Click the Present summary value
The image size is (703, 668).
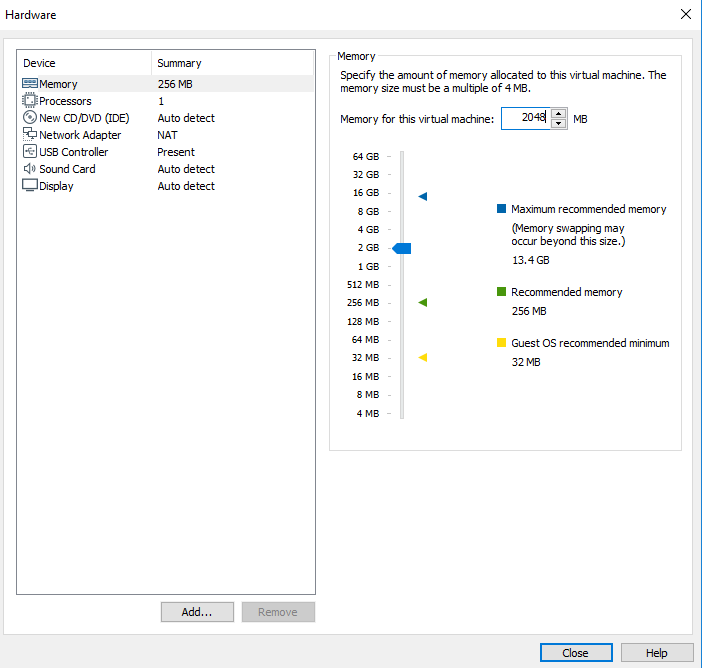pos(176,152)
